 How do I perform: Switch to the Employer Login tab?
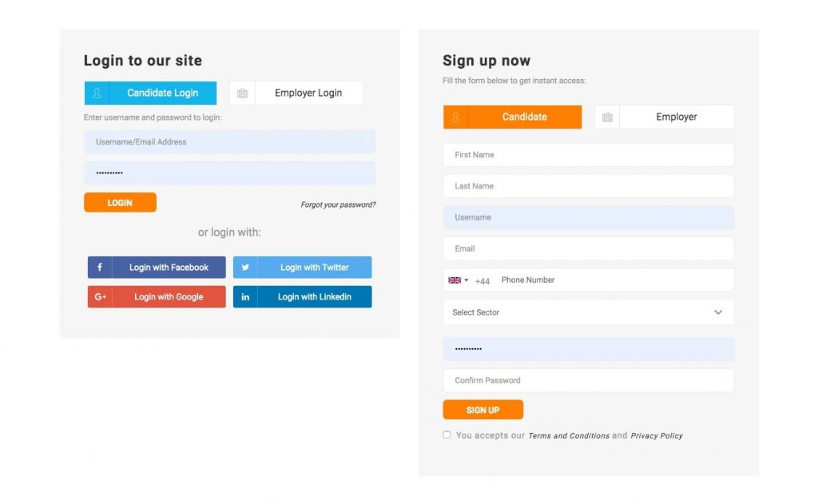(296, 93)
